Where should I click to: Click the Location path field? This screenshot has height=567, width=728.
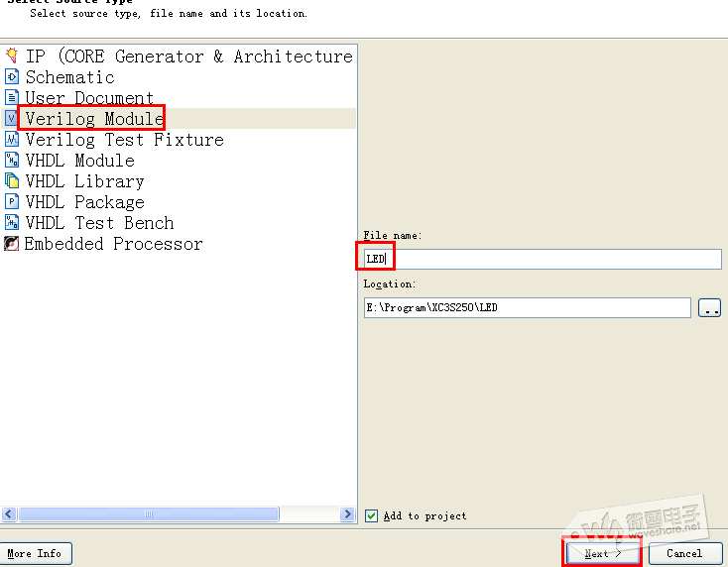[527, 308]
